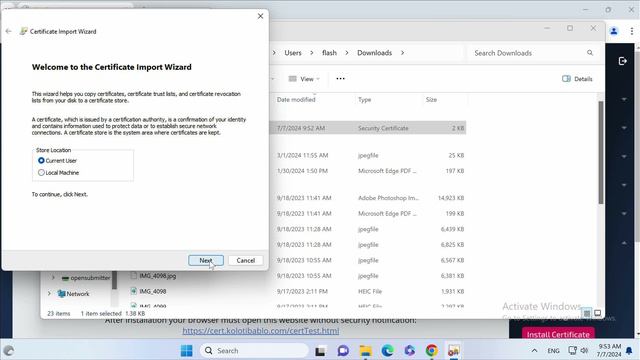This screenshot has width=640, height=360.
Task: Expand the opensubmitter tree node
Action: point(53,278)
